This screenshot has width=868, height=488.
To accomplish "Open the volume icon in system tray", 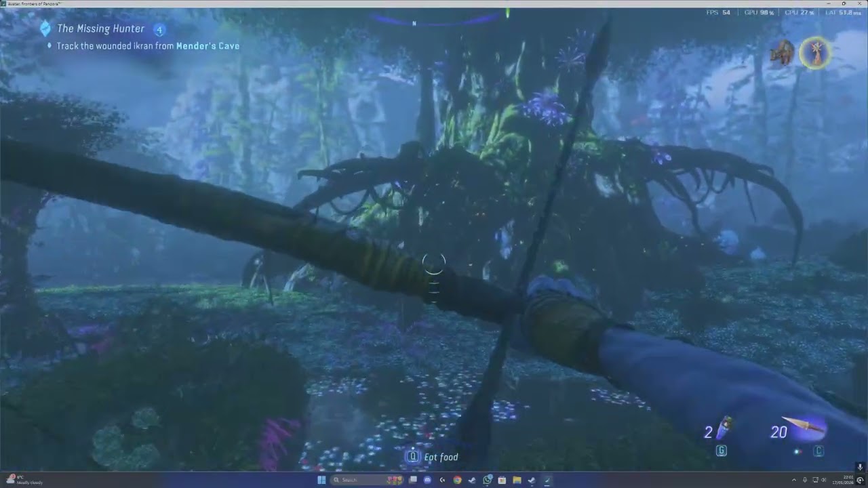I will [x=824, y=480].
